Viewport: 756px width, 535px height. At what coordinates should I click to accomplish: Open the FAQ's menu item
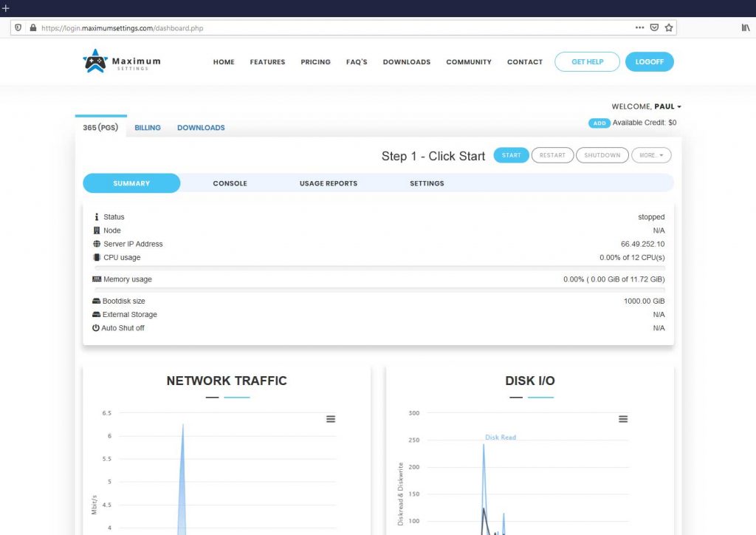(x=357, y=62)
